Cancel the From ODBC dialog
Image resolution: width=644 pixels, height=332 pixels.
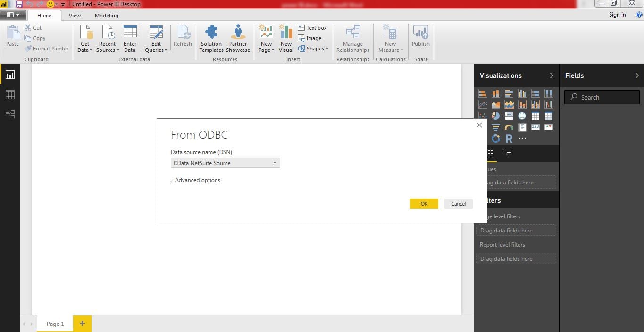click(458, 203)
